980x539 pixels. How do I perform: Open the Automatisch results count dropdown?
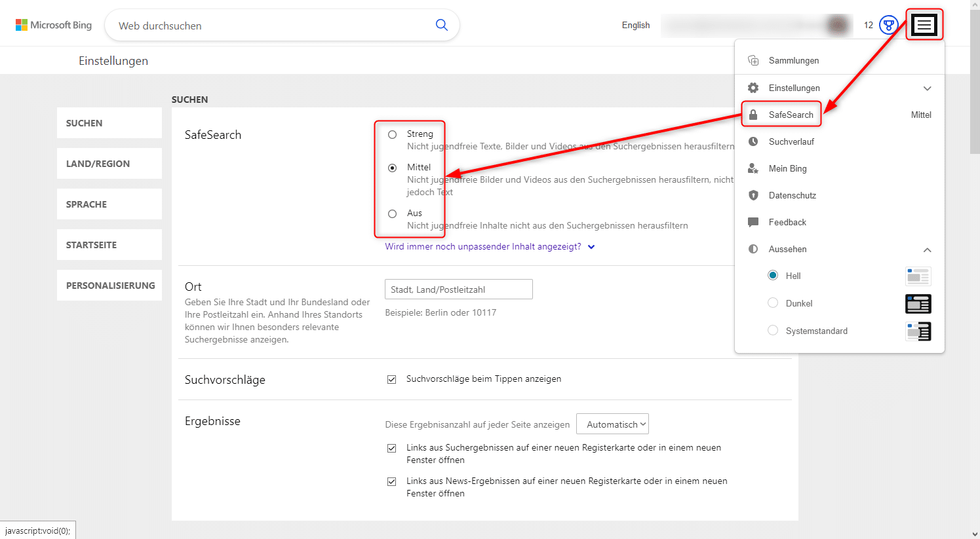(612, 424)
